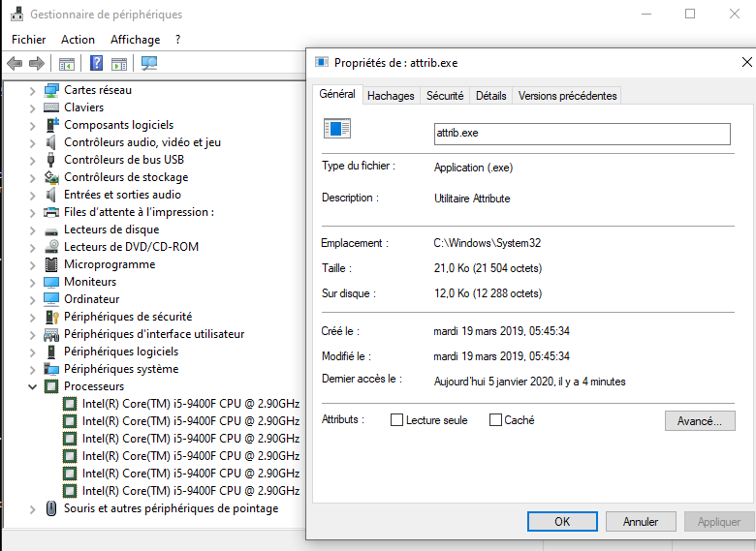Click the Contrôleurs de bus USB icon
This screenshot has height=551, width=756.
coord(50,160)
